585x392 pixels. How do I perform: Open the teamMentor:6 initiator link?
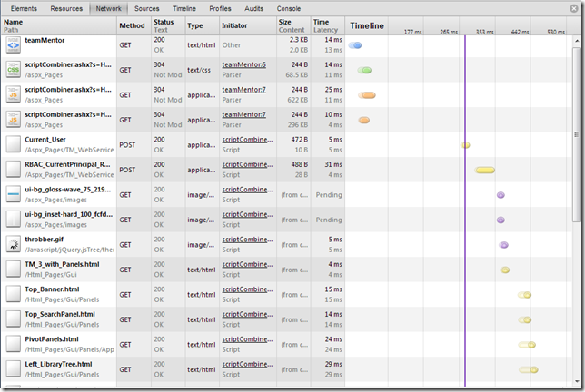click(x=243, y=65)
